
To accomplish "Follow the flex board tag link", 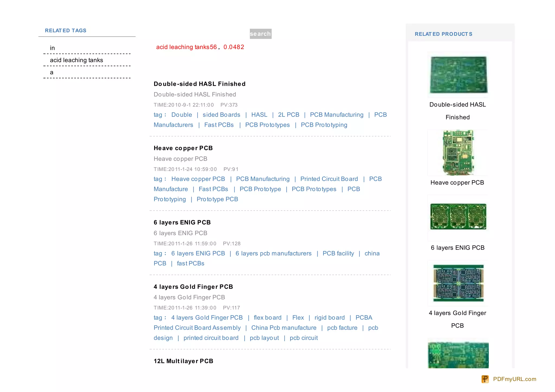I will click(267, 318).
